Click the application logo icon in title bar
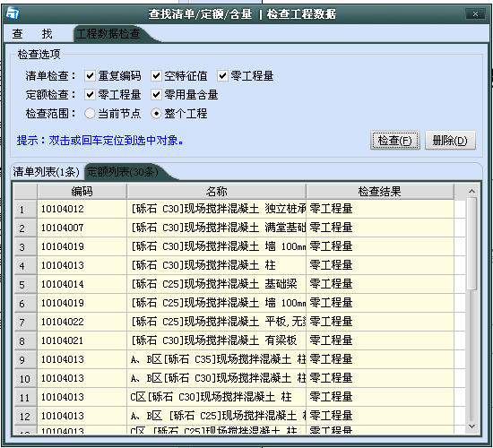 tap(13, 13)
